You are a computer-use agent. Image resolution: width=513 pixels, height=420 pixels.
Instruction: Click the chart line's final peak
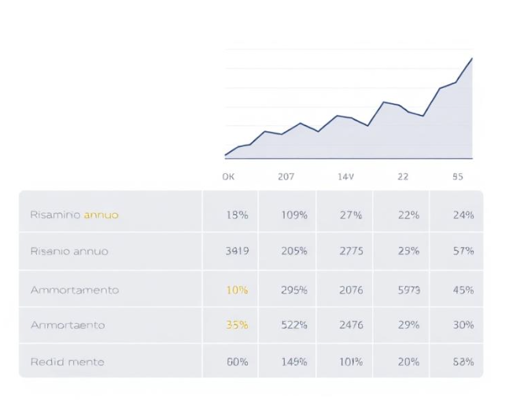click(x=472, y=58)
